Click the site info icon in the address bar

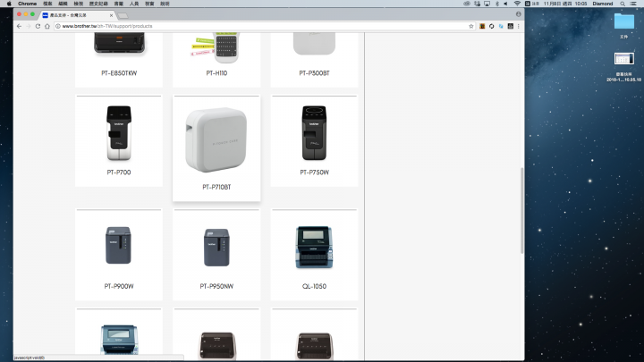point(58,26)
